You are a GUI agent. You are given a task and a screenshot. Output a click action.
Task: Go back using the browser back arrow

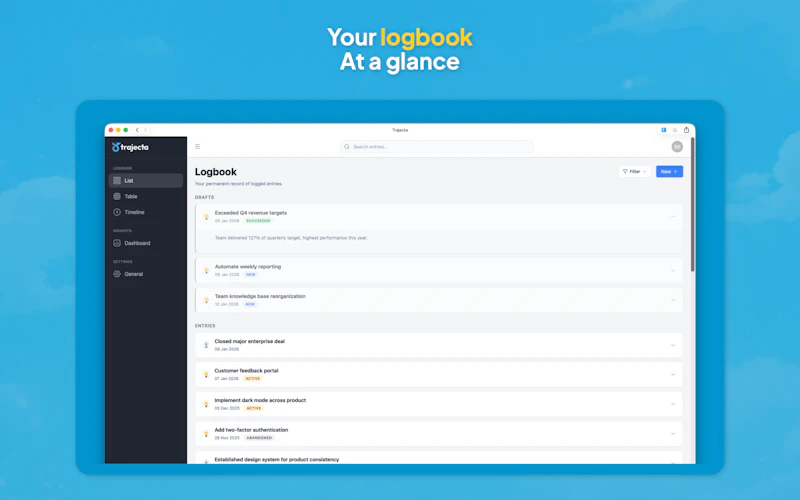pyautogui.click(x=137, y=130)
